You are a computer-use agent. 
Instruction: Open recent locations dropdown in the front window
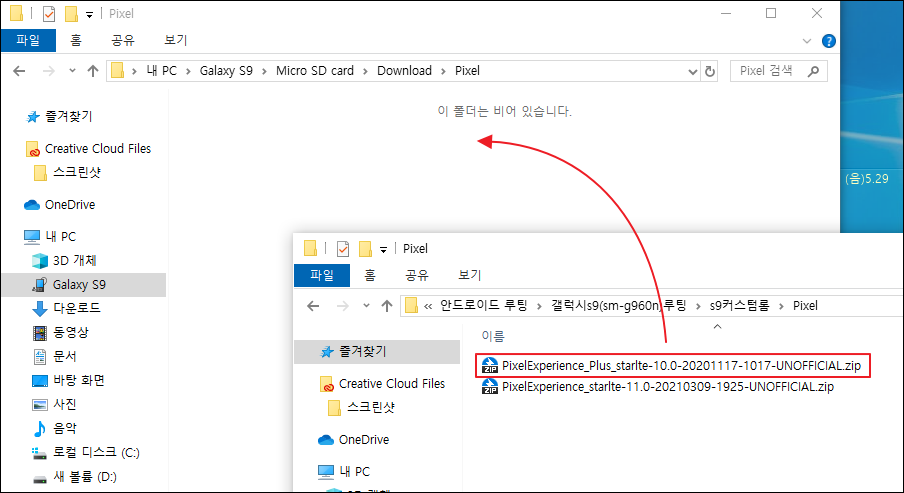coord(366,306)
